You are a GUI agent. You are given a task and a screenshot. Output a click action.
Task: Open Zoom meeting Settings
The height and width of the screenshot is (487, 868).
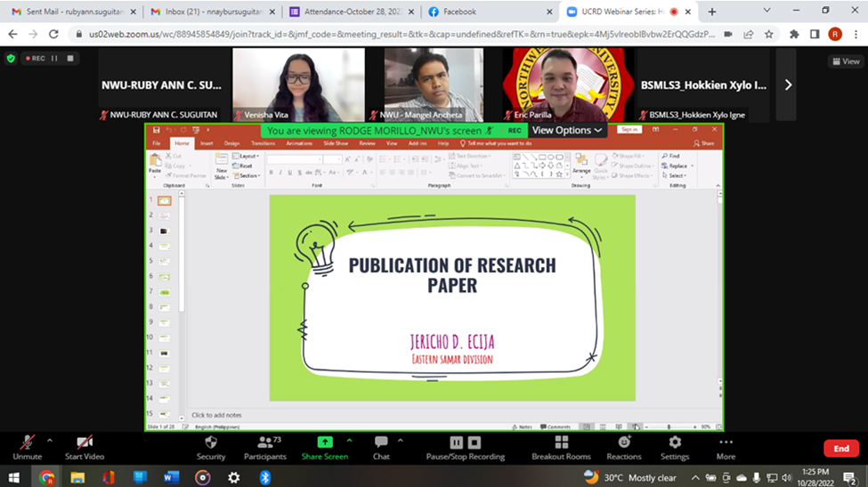pyautogui.click(x=675, y=442)
